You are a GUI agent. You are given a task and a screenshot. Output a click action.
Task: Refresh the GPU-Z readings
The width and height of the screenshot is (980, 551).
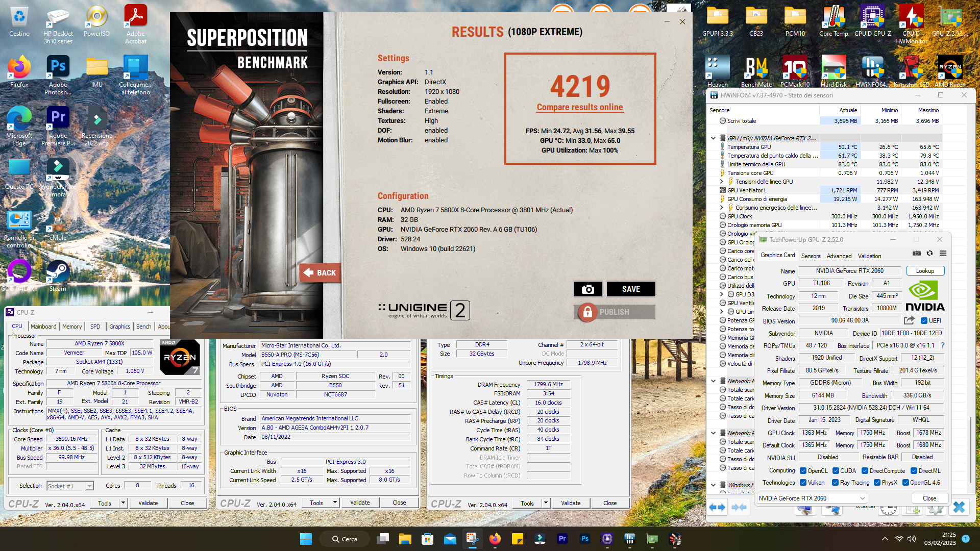point(929,253)
